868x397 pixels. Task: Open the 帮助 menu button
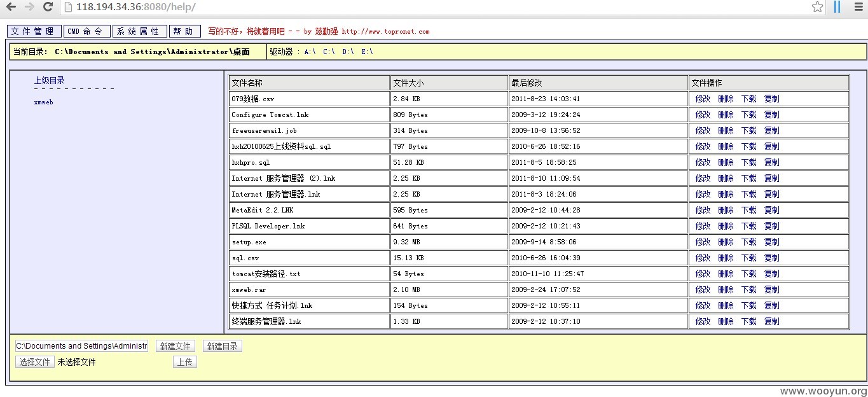185,31
